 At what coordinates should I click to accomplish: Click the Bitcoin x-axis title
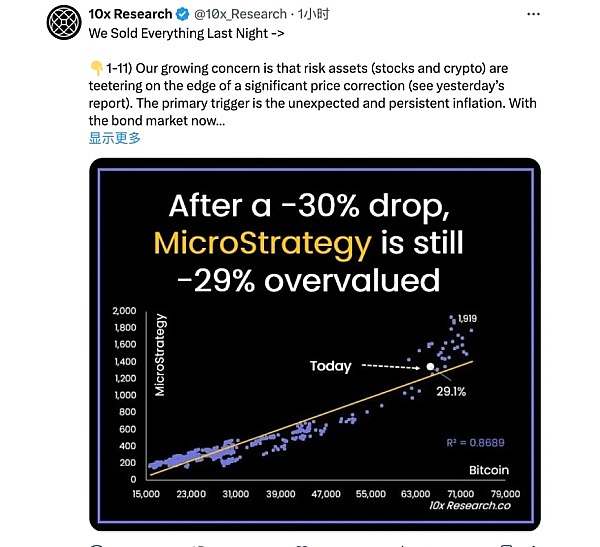489,470
